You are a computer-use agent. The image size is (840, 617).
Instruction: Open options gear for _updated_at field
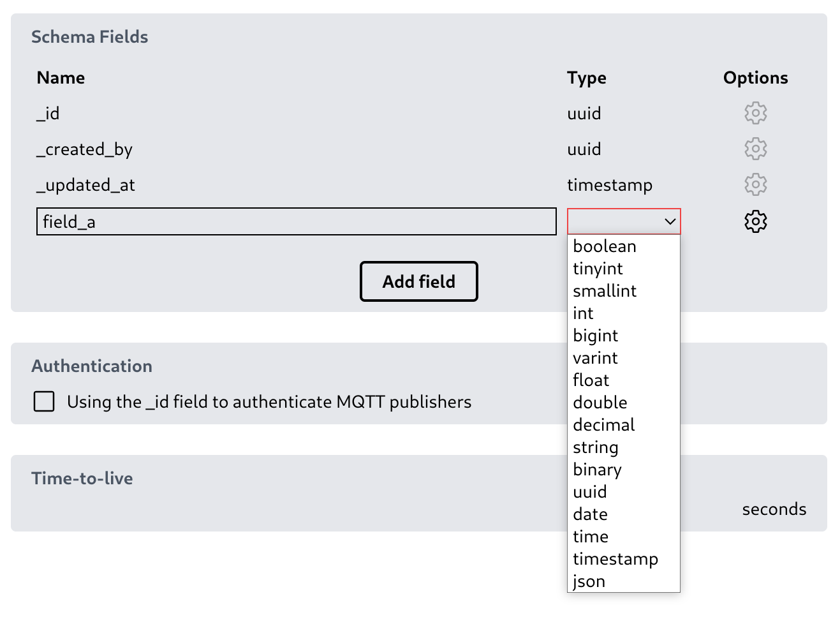click(x=755, y=184)
